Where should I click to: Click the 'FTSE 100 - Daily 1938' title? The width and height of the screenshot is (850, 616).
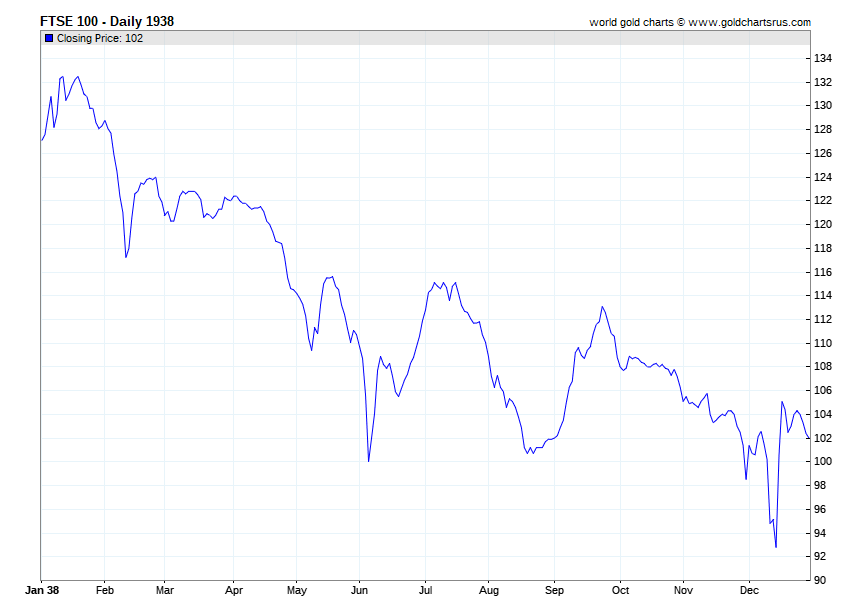(107, 22)
